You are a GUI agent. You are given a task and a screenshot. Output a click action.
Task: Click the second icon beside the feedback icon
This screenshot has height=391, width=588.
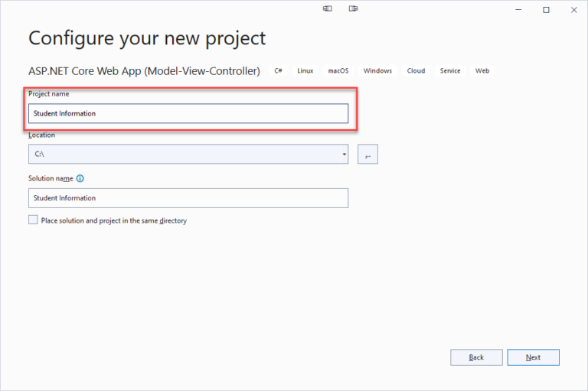pyautogui.click(x=353, y=8)
